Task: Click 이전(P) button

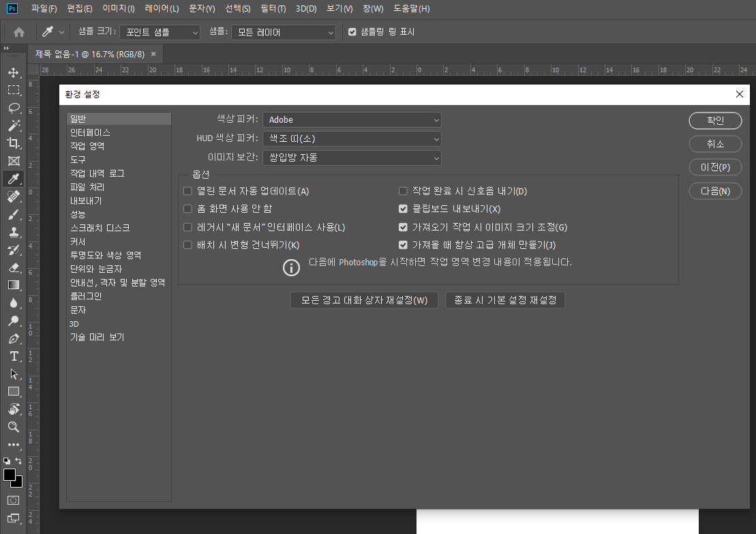Action: pyautogui.click(x=715, y=167)
